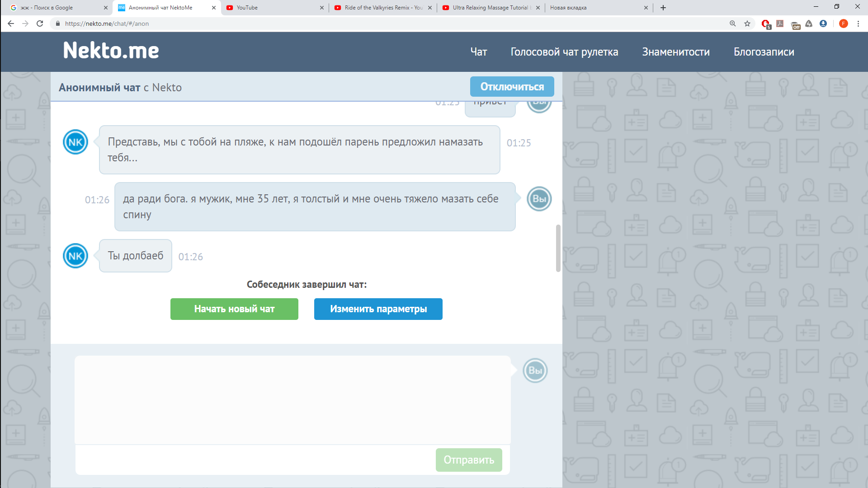Focus the message text input area
The width and height of the screenshot is (868, 488).
click(x=292, y=400)
